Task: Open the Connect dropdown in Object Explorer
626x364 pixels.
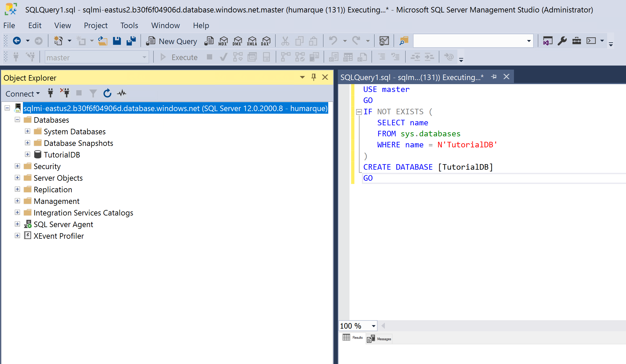Action: 23,94
